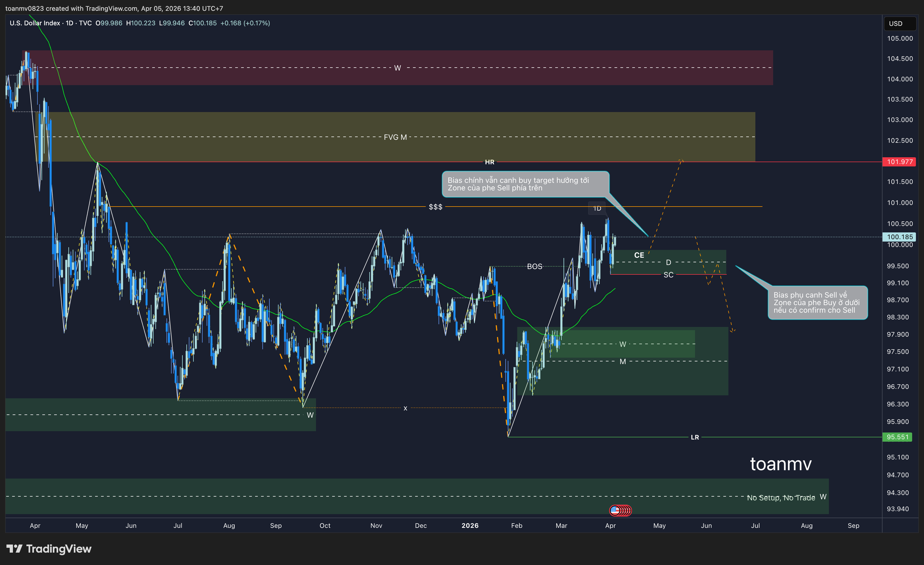Click the 'CE' label in the green zone

coord(639,255)
